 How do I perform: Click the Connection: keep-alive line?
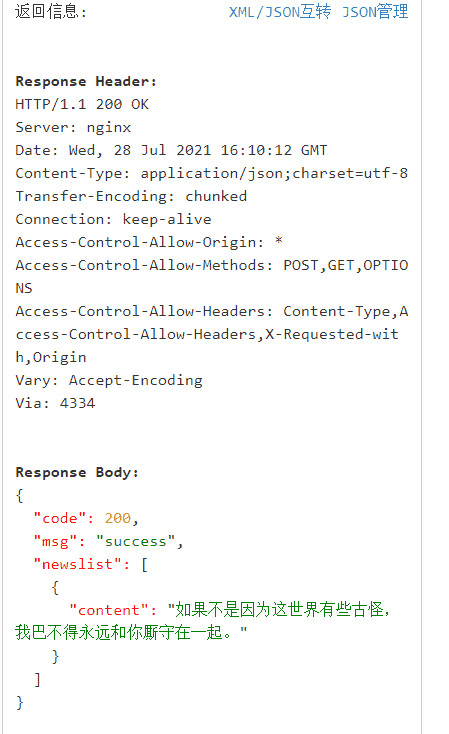[x=113, y=219]
